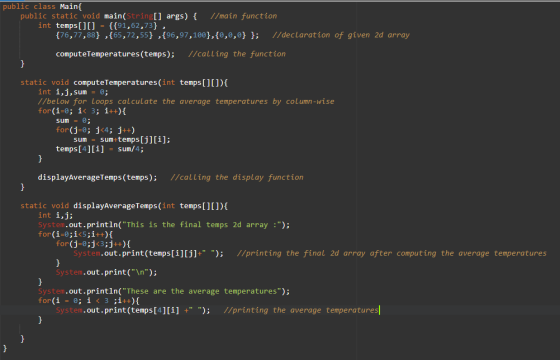Click the 'This is the final temps 2d array' string

click(x=202, y=225)
